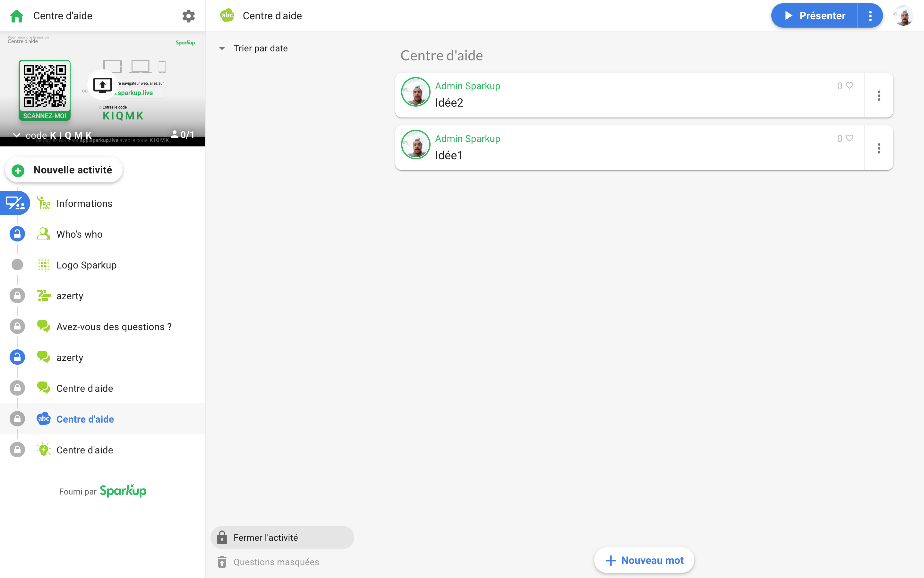Select the blue Centre d'aide word cloud activity

pos(102,419)
